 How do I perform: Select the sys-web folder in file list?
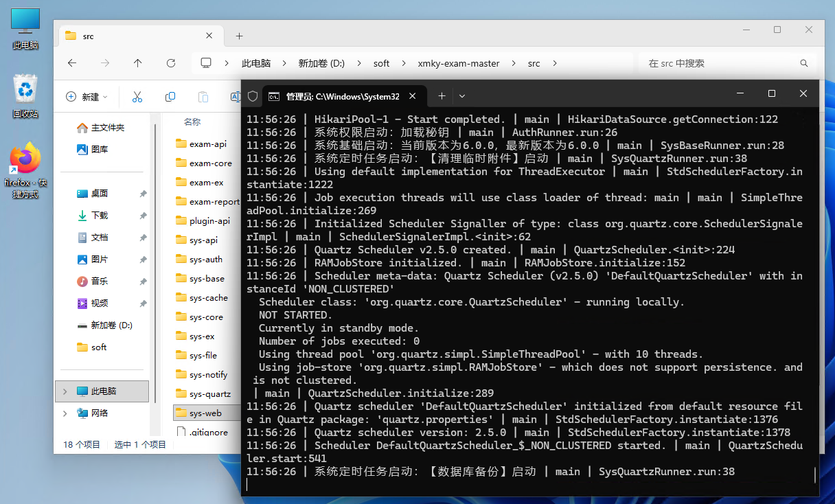click(205, 413)
